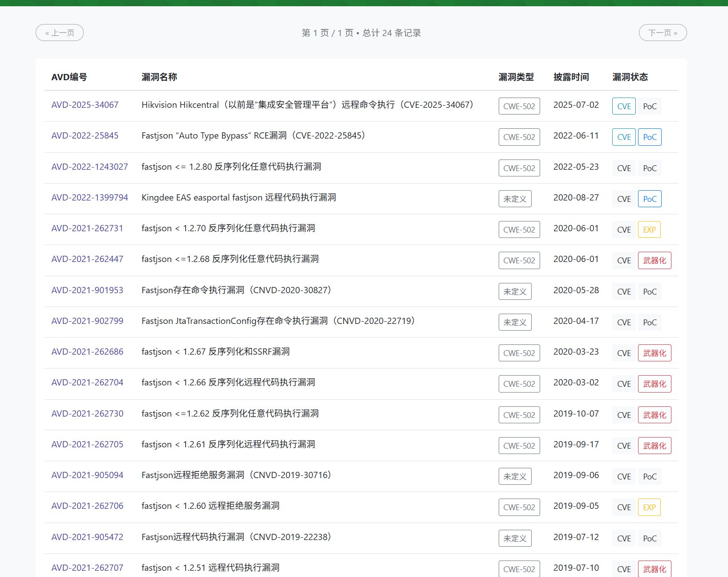Follow the AVD-2021-901953 link

(87, 290)
